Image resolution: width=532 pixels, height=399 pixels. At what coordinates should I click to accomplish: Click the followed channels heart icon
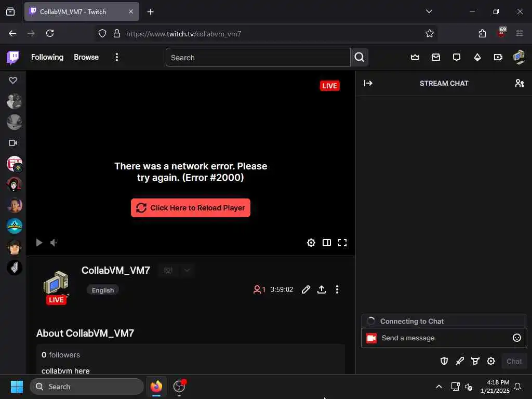13,81
